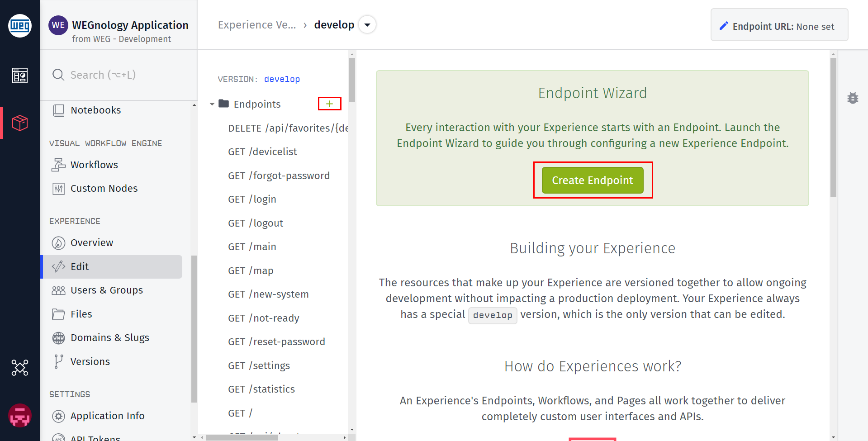Select GET /statistics endpoint
Screen dimensions: 868x441
pos(261,389)
